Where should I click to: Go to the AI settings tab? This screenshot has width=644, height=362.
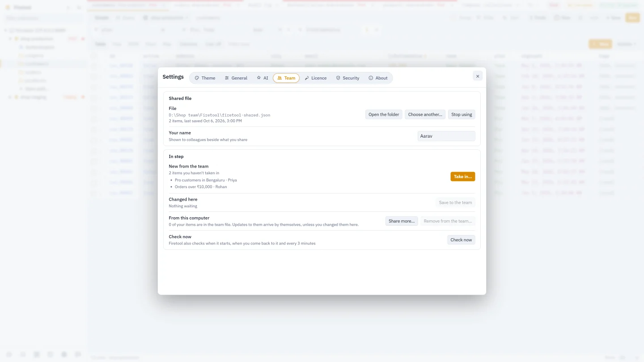pyautogui.click(x=263, y=78)
